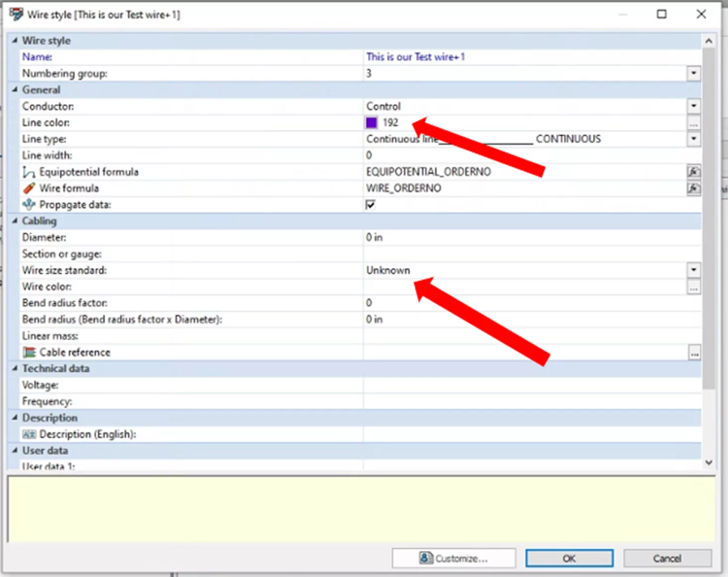Click the Propagate data row icon
This screenshot has height=577, width=728.
[x=29, y=204]
